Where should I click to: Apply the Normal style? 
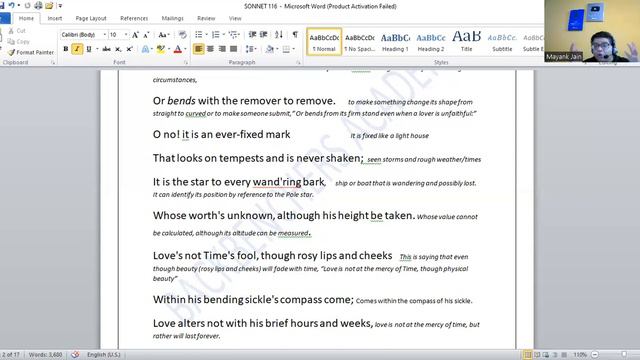(324, 42)
